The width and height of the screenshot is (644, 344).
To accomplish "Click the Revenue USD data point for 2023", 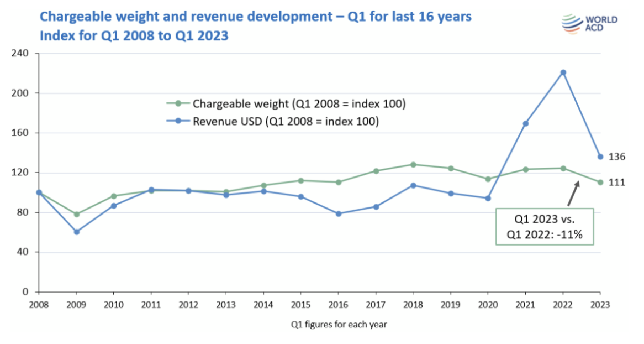I will pos(600,157).
